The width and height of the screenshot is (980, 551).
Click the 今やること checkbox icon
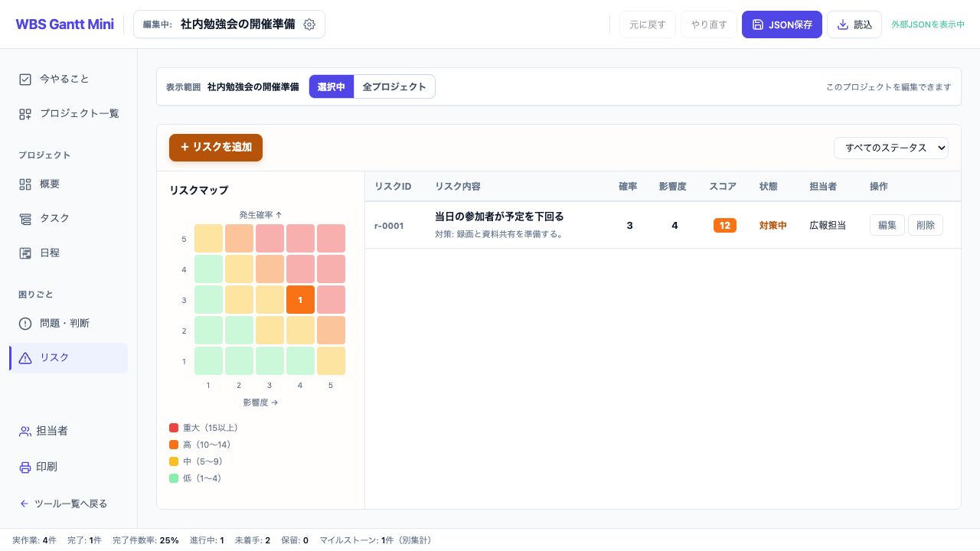(25, 79)
